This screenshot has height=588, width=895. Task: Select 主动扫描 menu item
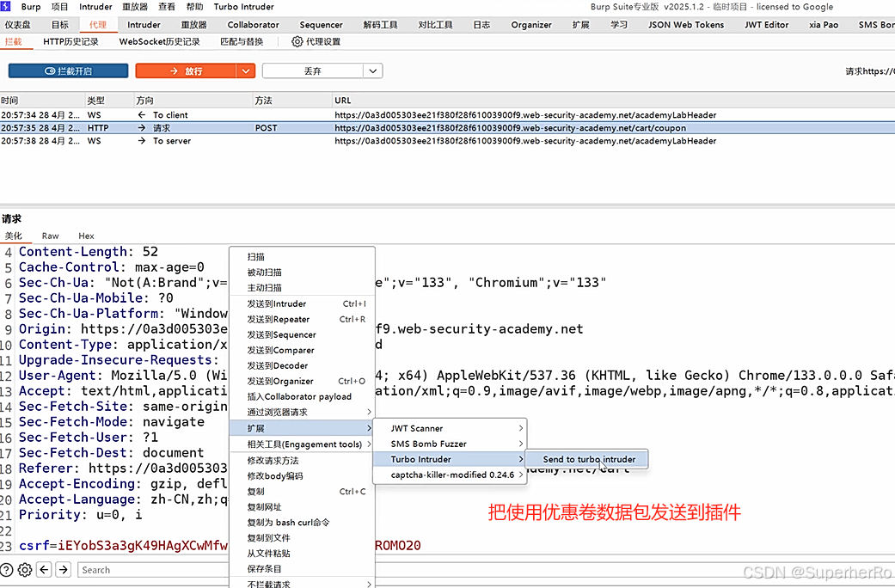click(303, 288)
